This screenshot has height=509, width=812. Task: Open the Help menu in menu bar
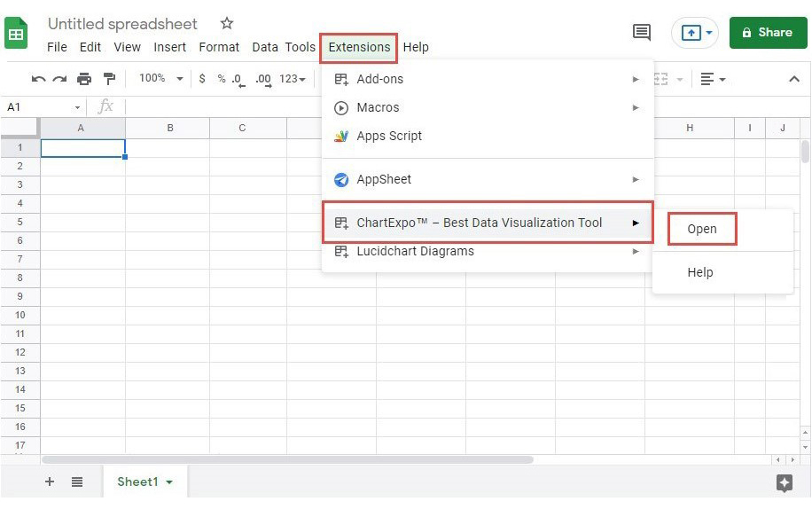(x=416, y=47)
